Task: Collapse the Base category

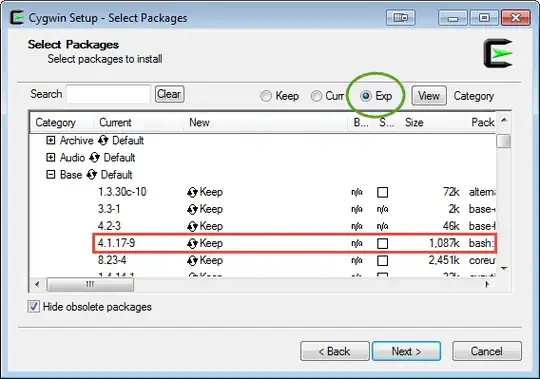Action: click(x=51, y=175)
